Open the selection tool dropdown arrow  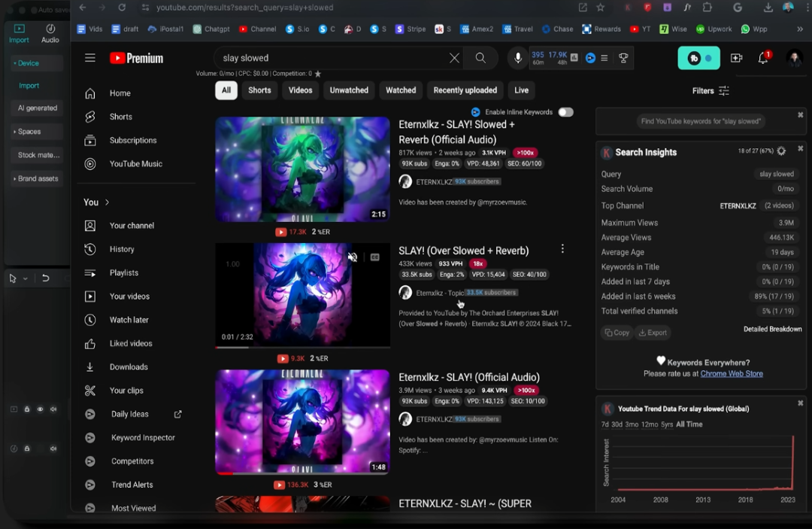pos(25,278)
